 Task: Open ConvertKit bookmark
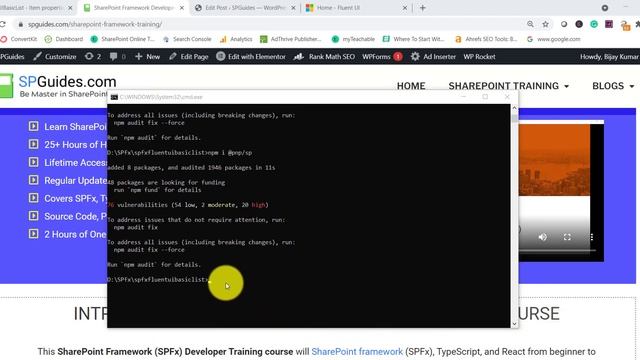click(19, 39)
